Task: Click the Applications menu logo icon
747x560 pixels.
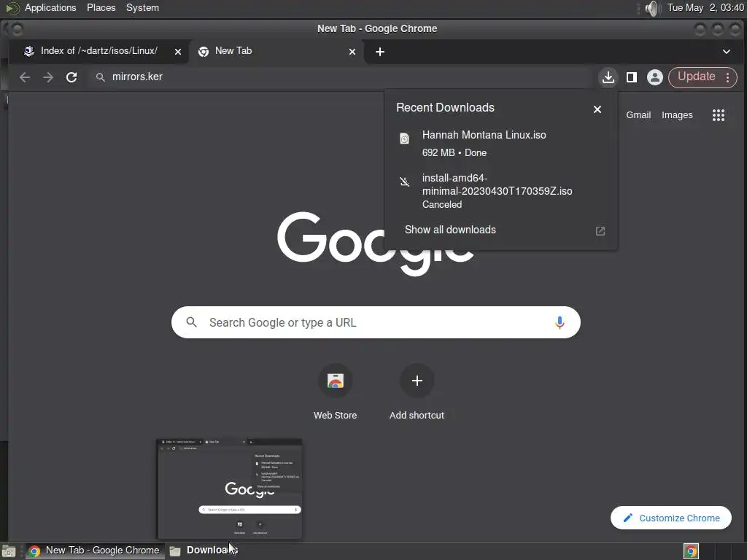Action: tap(12, 8)
